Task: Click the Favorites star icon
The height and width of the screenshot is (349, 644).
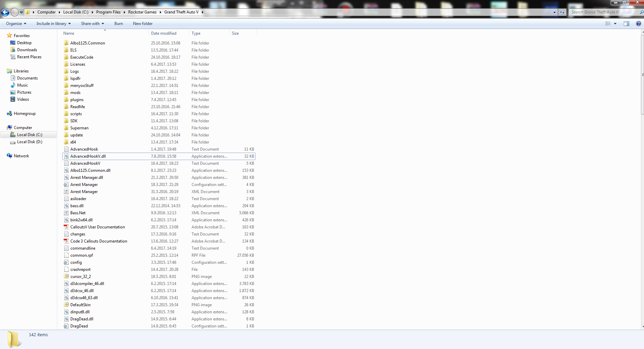Action: tap(9, 35)
